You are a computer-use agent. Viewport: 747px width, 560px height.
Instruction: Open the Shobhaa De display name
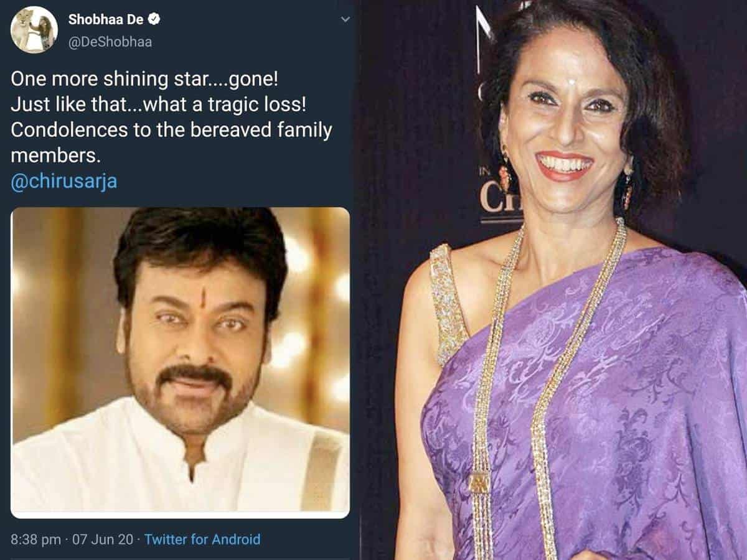106,19
